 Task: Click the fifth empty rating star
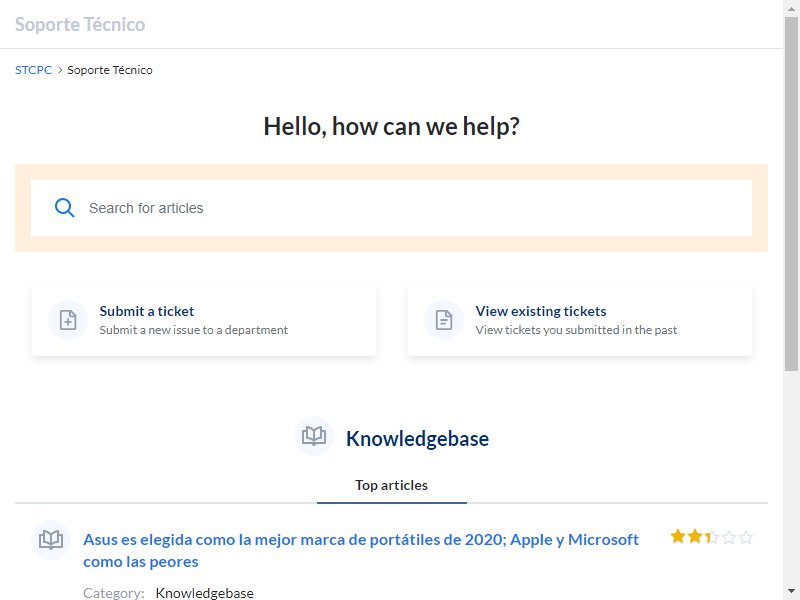745,537
